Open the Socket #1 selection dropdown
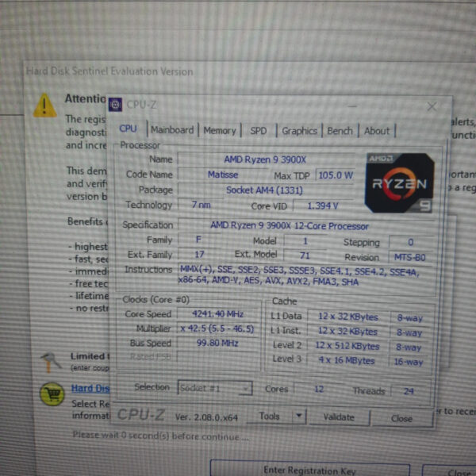This screenshot has width=476, height=476. tap(215, 388)
